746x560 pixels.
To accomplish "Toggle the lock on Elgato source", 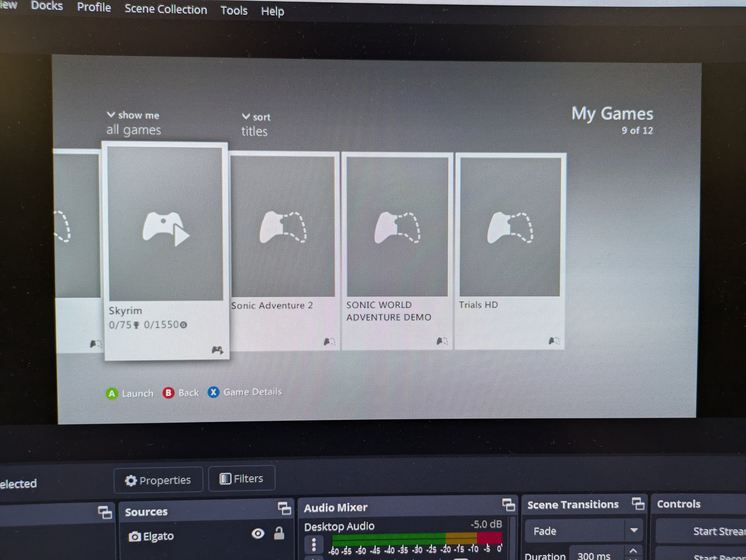I will (279, 533).
